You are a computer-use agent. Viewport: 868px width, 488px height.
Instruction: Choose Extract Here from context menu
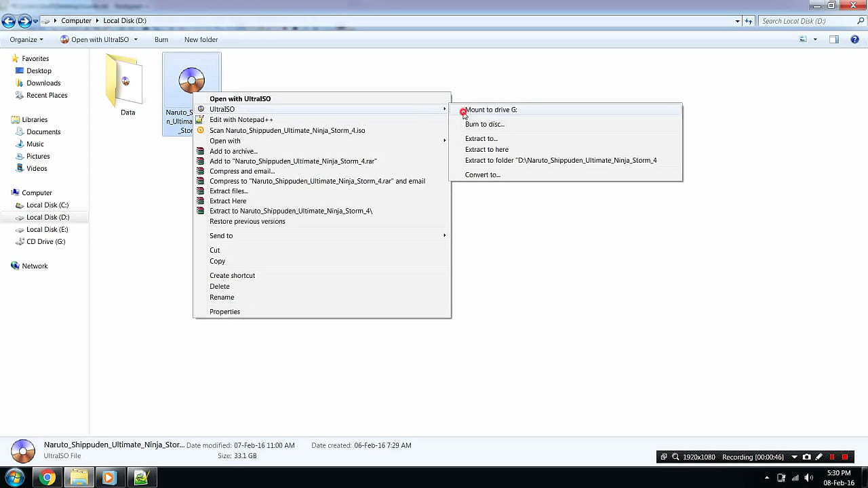pos(228,201)
